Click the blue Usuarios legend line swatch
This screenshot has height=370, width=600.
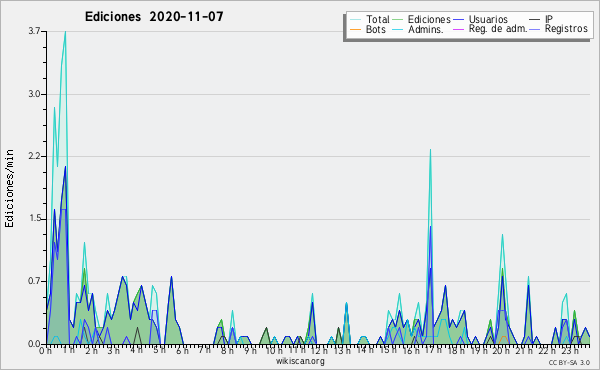pyautogui.click(x=458, y=20)
